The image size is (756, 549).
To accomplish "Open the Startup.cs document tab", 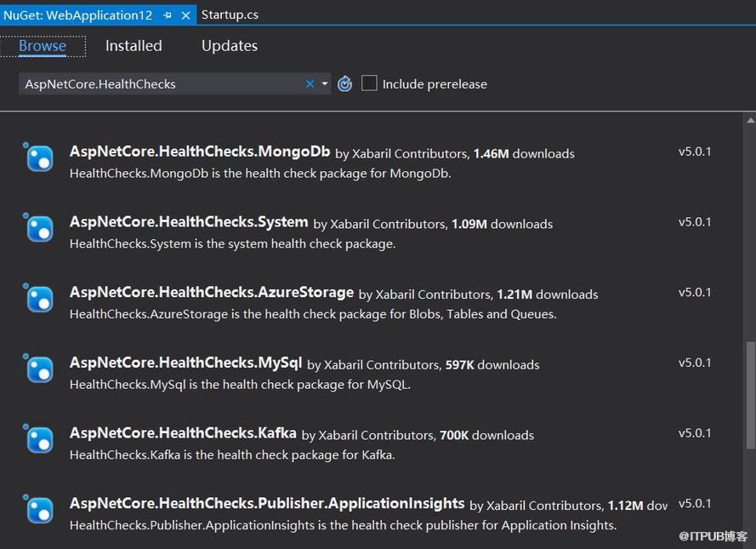I will point(230,14).
